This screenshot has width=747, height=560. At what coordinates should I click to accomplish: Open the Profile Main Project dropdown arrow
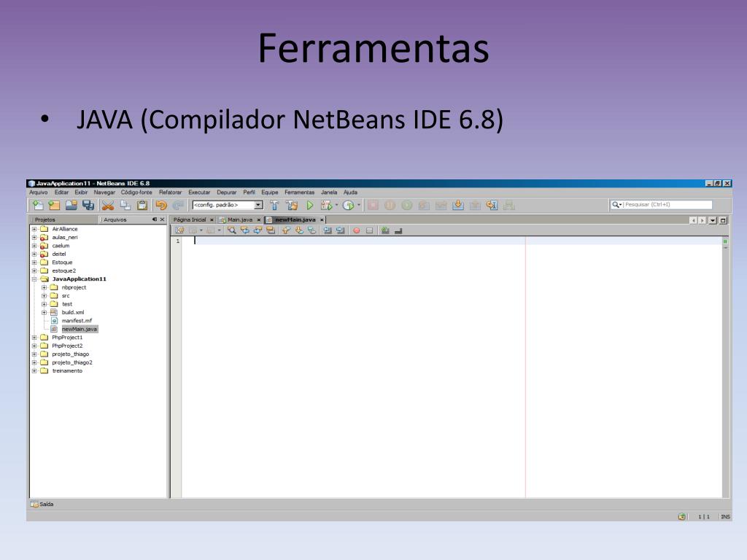pyautogui.click(x=358, y=205)
